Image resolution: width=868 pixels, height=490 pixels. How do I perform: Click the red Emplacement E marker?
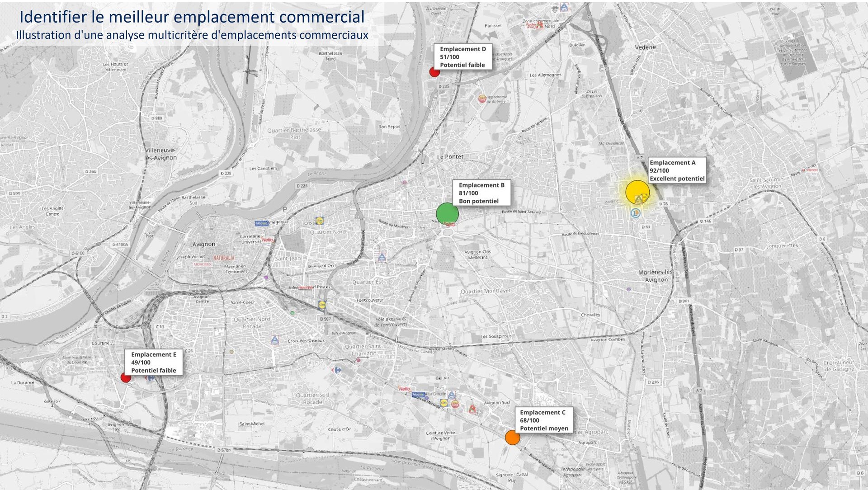click(126, 377)
